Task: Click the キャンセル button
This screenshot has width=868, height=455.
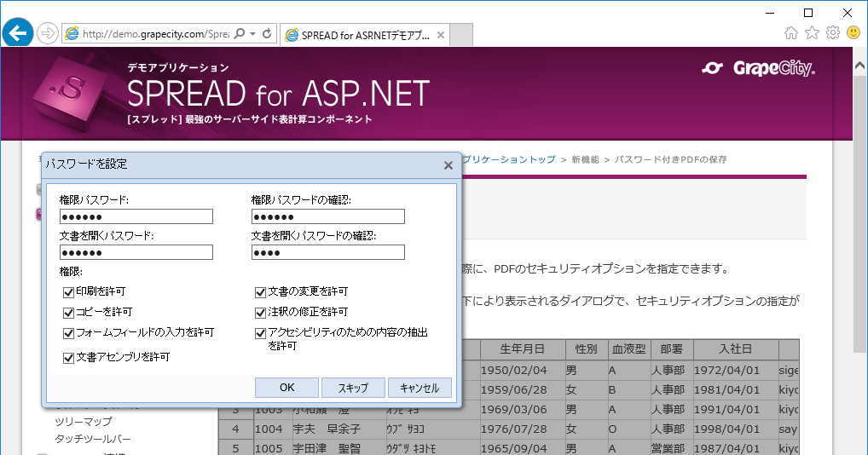Action: [420, 388]
